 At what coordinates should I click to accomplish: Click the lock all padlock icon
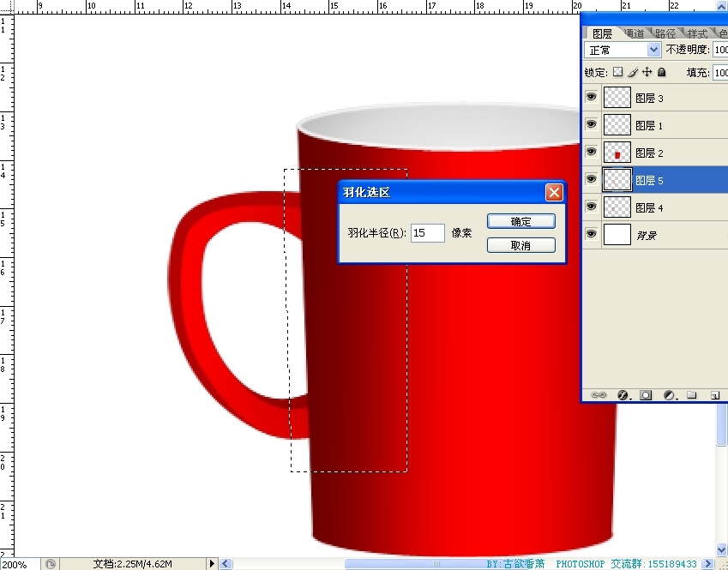tap(661, 73)
